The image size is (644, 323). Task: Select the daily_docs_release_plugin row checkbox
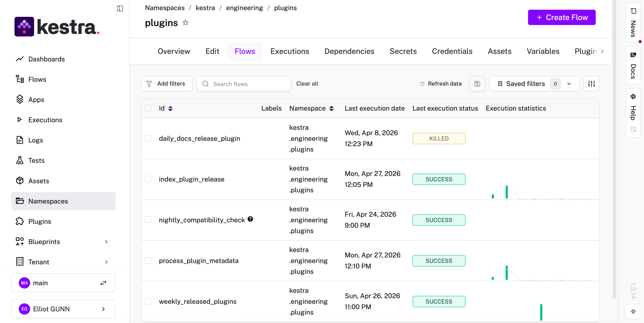coord(148,138)
